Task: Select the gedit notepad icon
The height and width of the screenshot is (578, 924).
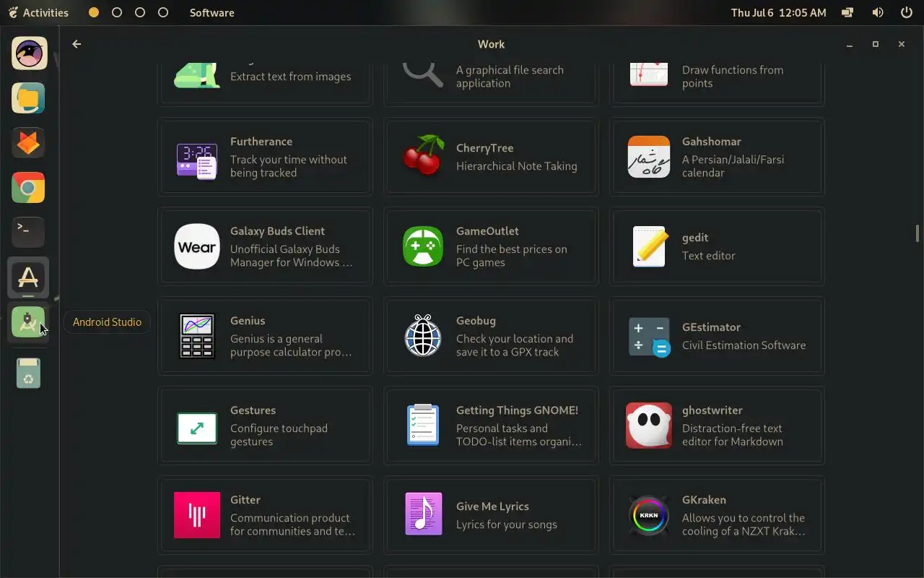Action: (649, 246)
